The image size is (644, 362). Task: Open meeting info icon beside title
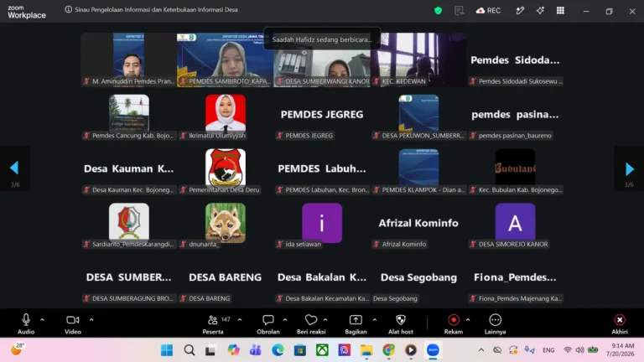coord(68,9)
